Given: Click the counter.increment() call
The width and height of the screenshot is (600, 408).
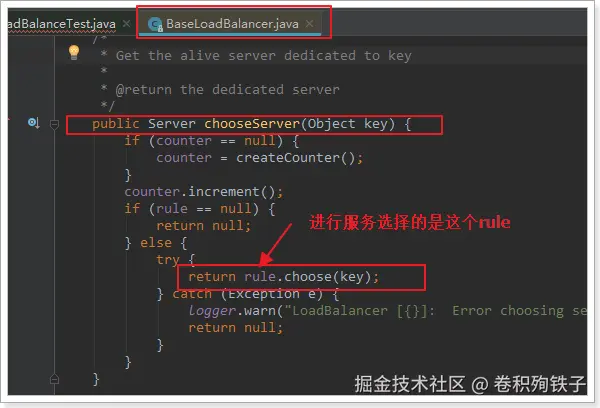Looking at the screenshot, I should pos(204,191).
